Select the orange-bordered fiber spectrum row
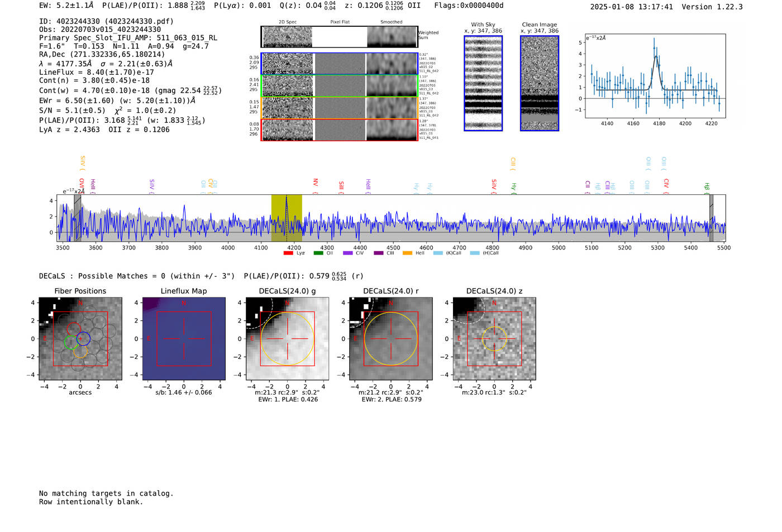This screenshot has height=532, width=782. coord(339,108)
